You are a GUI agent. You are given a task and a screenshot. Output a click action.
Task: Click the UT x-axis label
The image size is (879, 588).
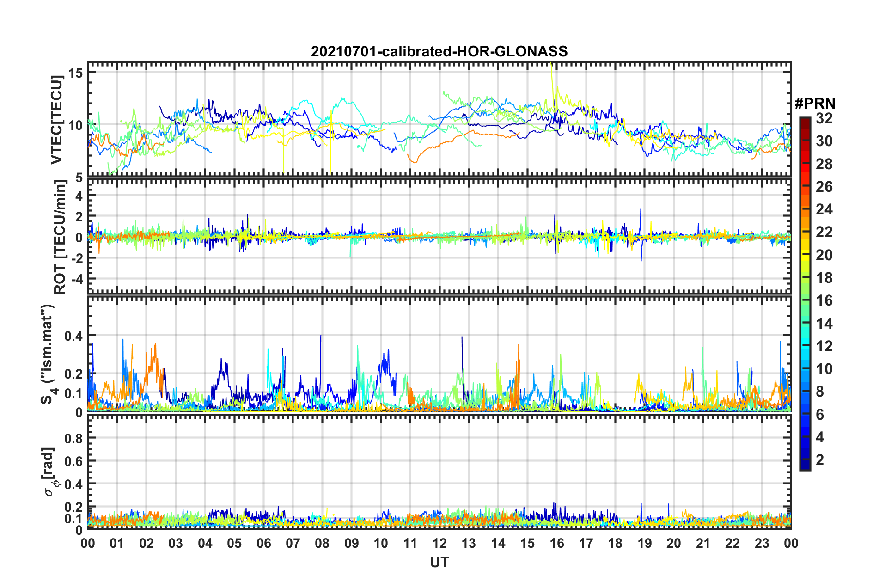point(439,562)
